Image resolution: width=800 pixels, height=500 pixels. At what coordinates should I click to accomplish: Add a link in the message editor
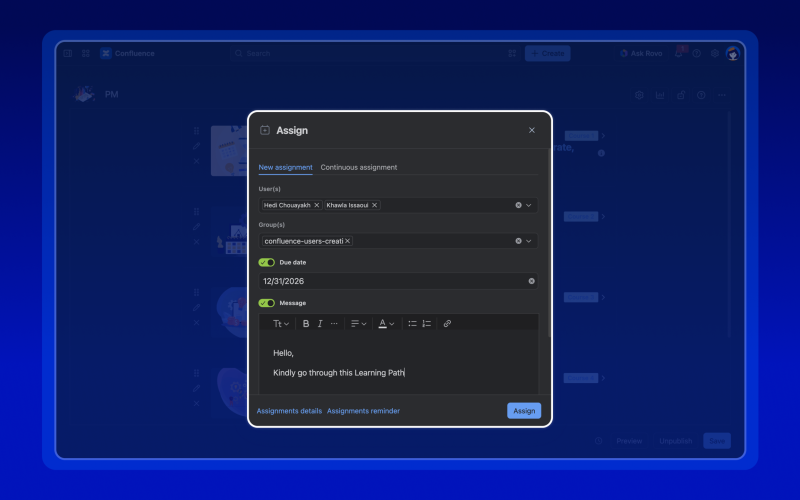pyautogui.click(x=447, y=323)
